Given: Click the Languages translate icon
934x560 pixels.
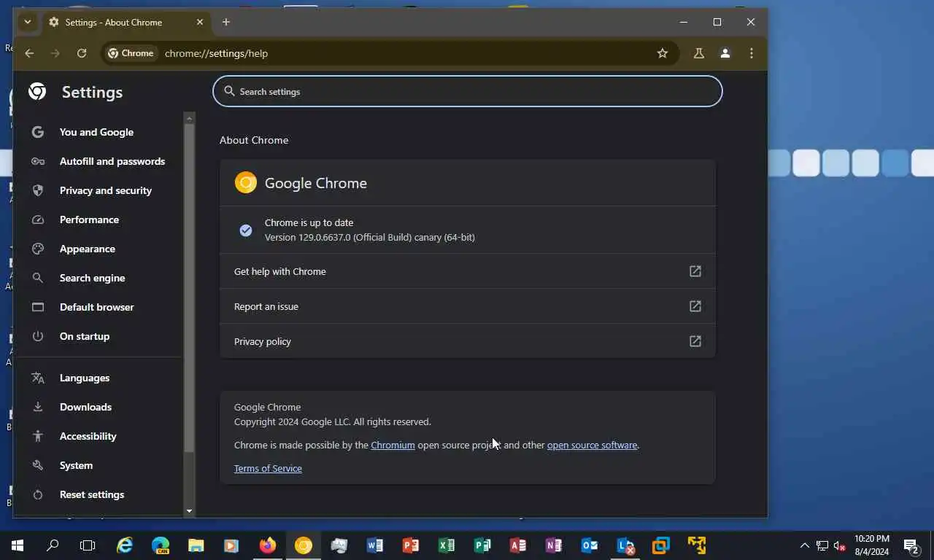Looking at the screenshot, I should 38,378.
